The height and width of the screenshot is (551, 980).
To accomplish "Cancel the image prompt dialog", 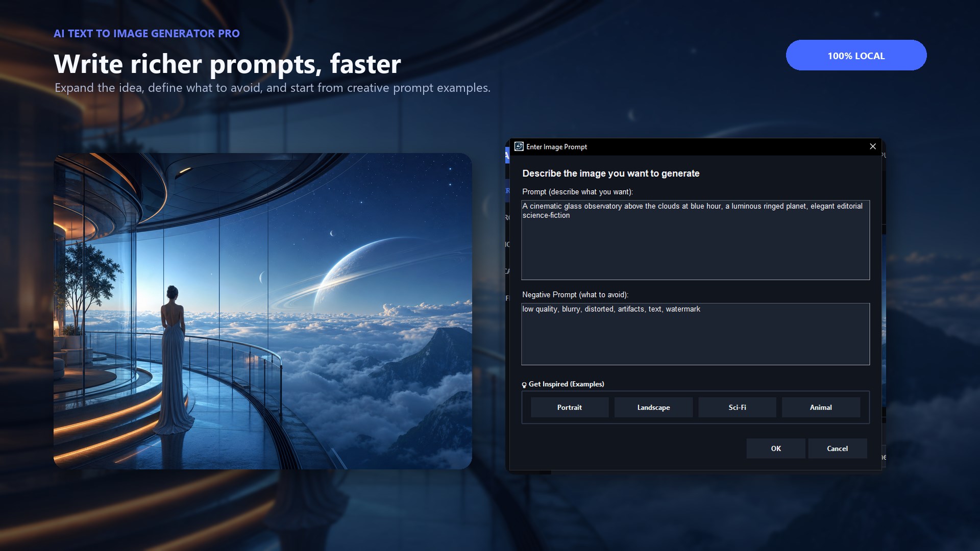I will point(837,448).
